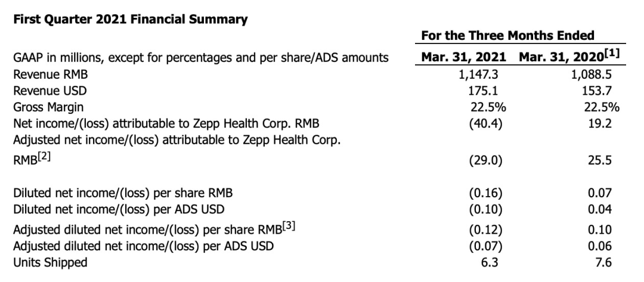The width and height of the screenshot is (644, 282).
Task: Open footnote [2] reference after RMB
Action: 38,158
